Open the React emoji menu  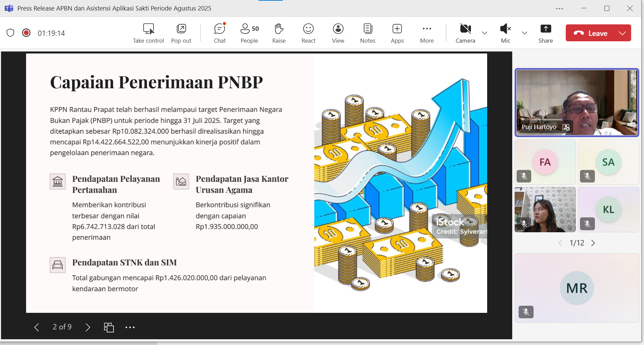pyautogui.click(x=308, y=33)
